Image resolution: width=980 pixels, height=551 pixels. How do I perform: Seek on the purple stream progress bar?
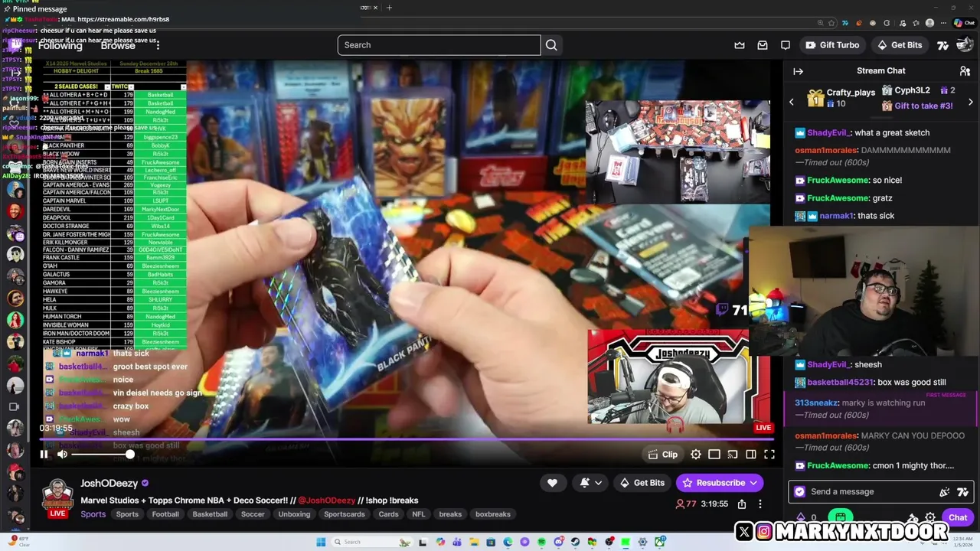point(407,439)
